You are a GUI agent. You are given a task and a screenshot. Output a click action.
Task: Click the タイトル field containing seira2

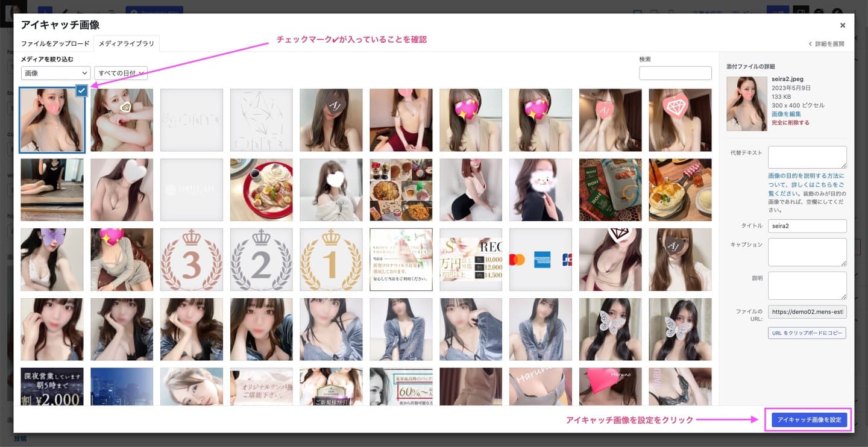tap(807, 226)
